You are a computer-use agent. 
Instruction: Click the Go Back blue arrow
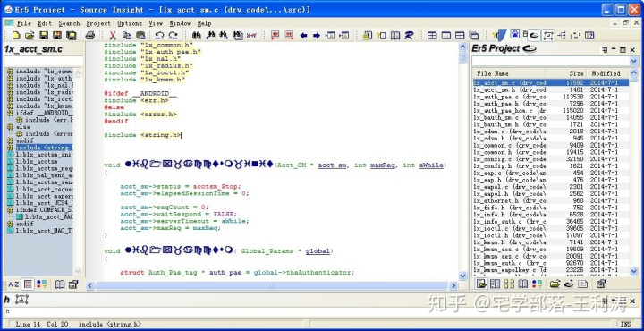303,35
